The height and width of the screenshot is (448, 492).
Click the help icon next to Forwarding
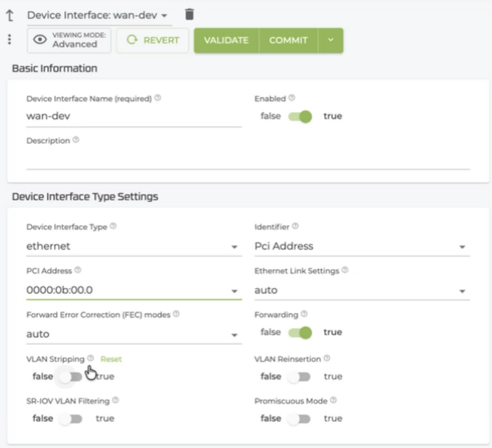click(304, 314)
